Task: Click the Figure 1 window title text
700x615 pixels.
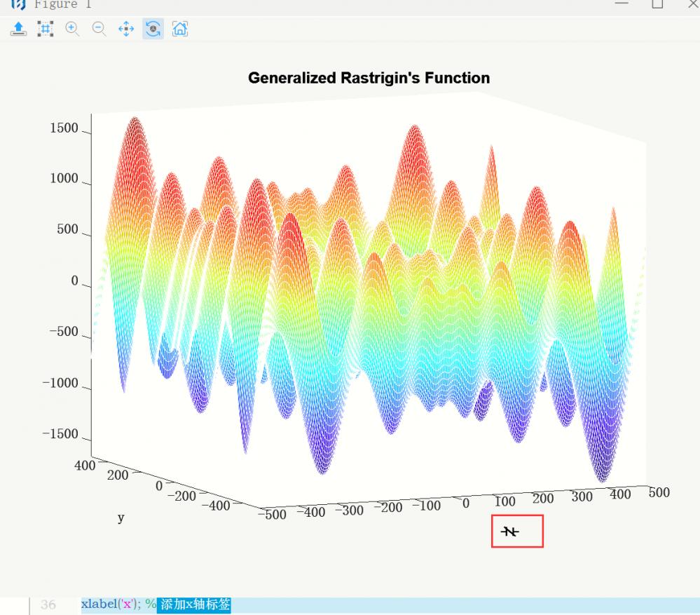Action: pos(56,4)
